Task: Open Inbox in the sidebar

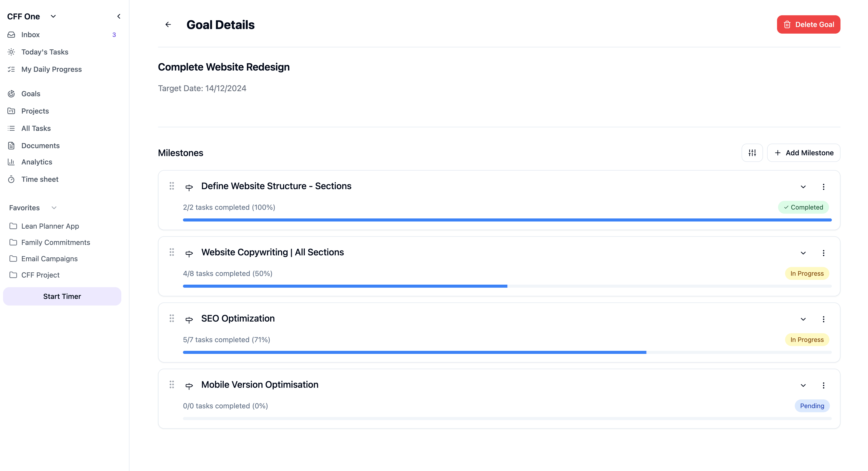Action: (30, 35)
